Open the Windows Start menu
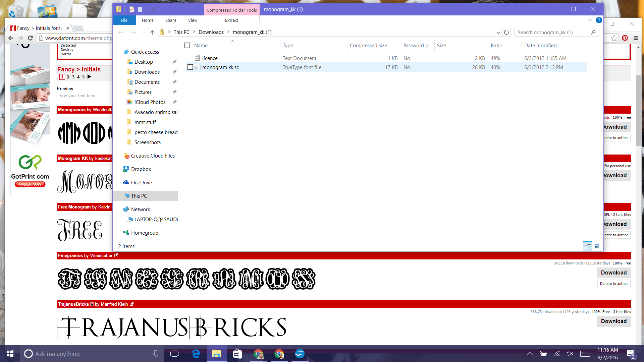 [10, 354]
